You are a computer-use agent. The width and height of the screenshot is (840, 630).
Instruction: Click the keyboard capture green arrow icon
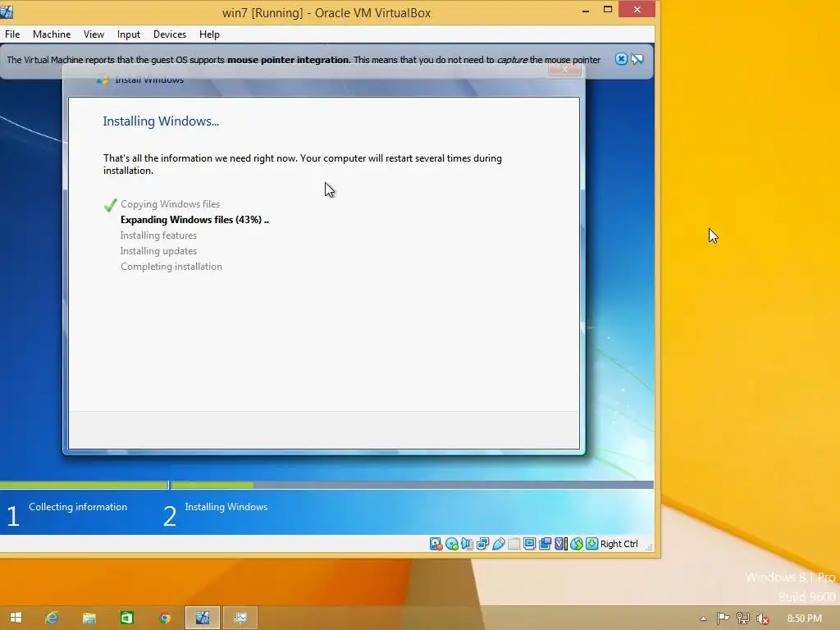(x=591, y=544)
